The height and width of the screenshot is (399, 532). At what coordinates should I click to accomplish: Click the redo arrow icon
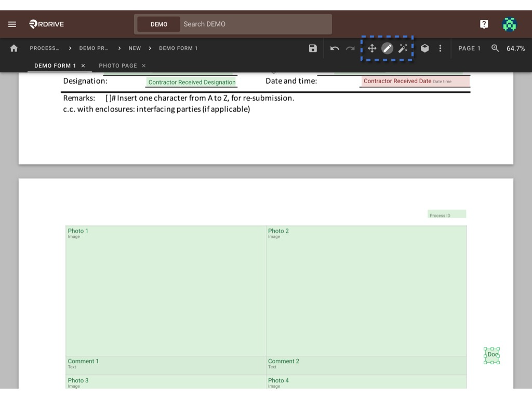[x=350, y=48]
